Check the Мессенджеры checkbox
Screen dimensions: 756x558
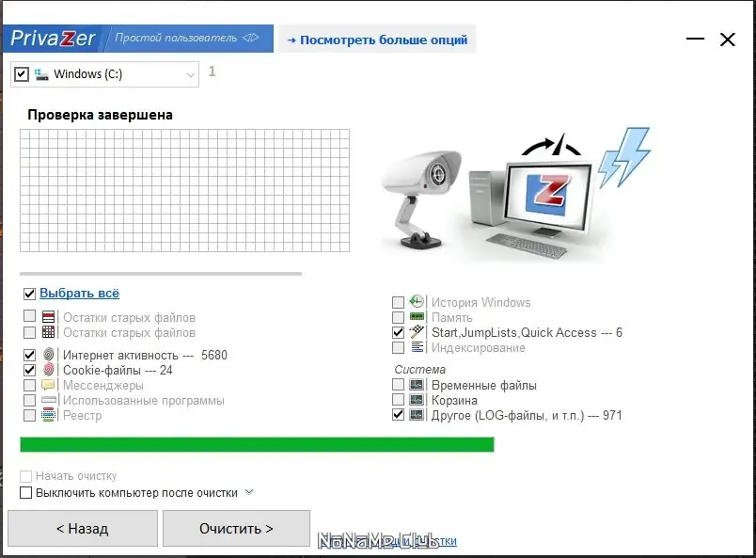[29, 385]
